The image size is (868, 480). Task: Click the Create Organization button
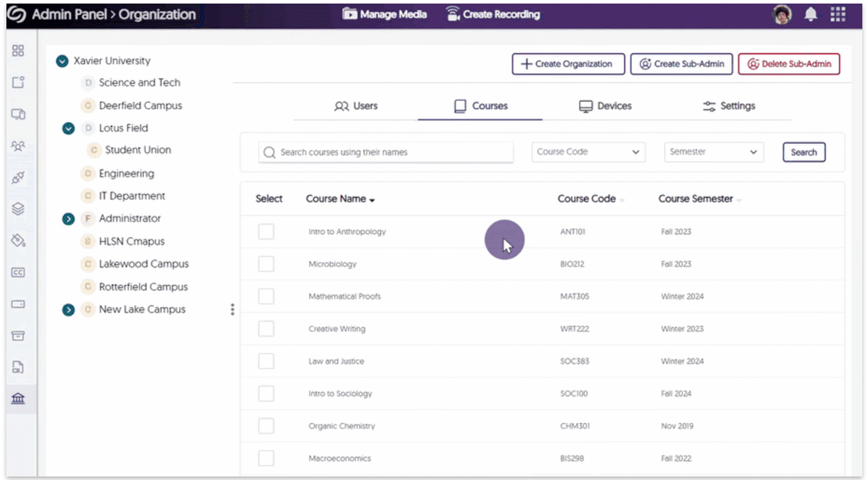(x=568, y=64)
